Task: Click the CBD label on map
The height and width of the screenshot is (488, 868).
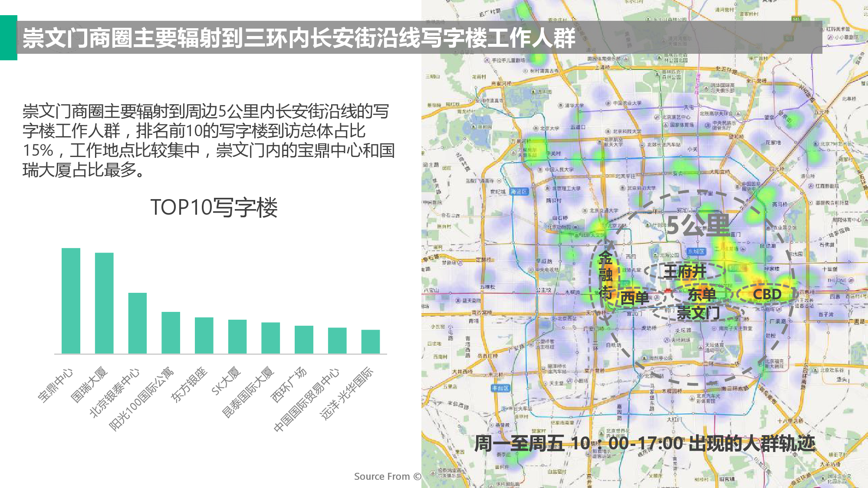Action: [767, 294]
